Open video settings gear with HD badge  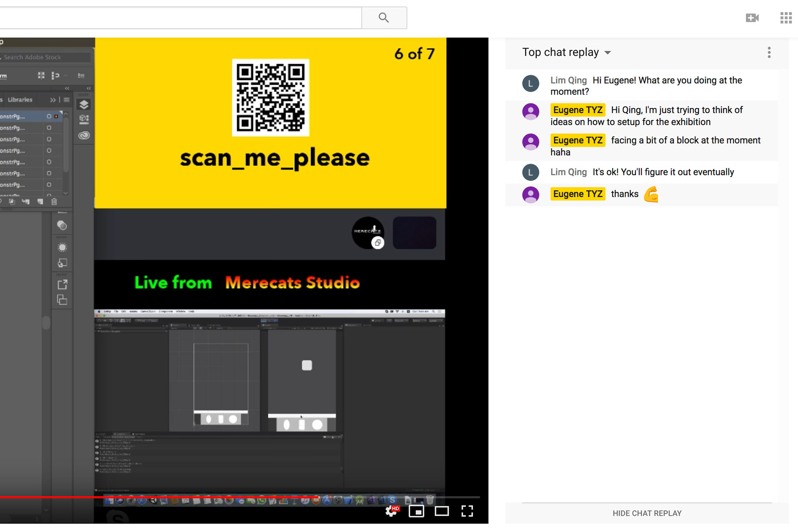[x=391, y=511]
